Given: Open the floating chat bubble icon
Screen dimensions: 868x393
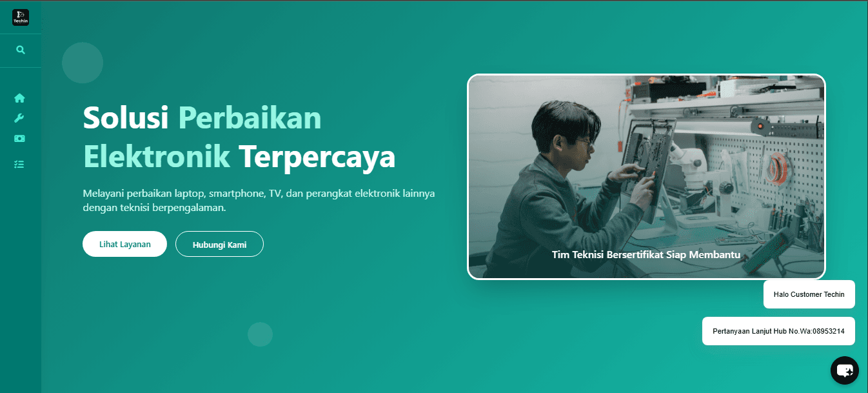Looking at the screenshot, I should click(845, 370).
